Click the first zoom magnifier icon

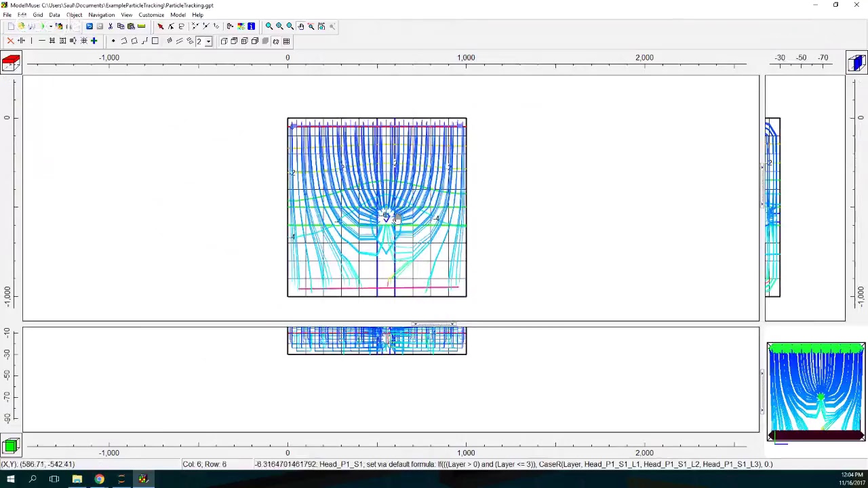(x=269, y=26)
